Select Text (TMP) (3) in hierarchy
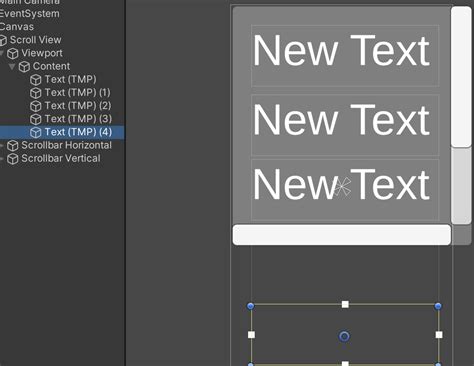This screenshot has width=474, height=366. pyautogui.click(x=78, y=119)
